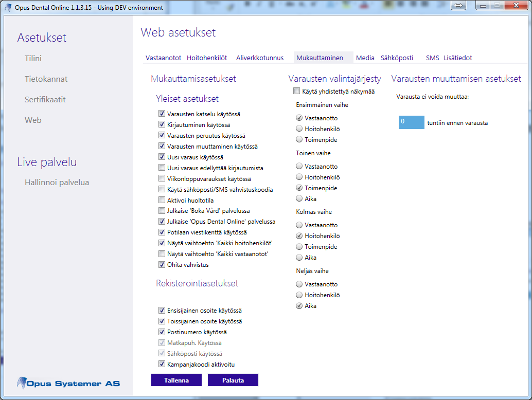The image size is (532, 400).
Task: Disable Varausten peruutus käytössä
Action: [x=162, y=135]
